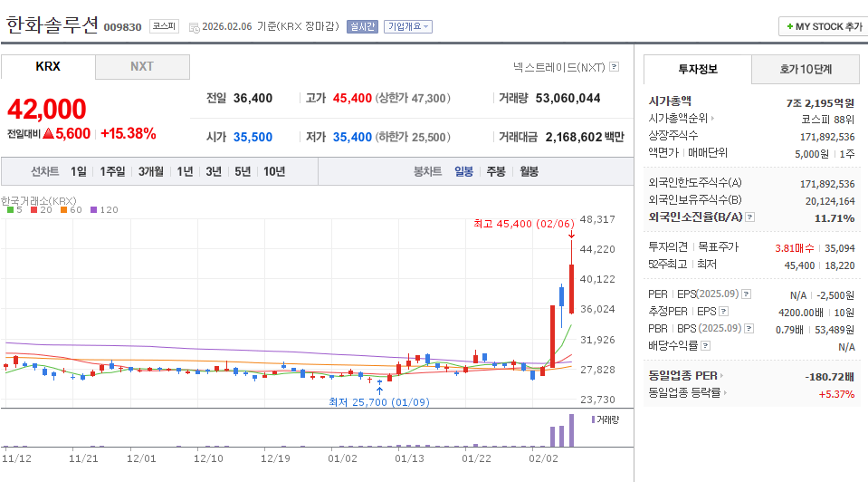
Task: Select the 1주일 line chart period
Action: (x=112, y=172)
